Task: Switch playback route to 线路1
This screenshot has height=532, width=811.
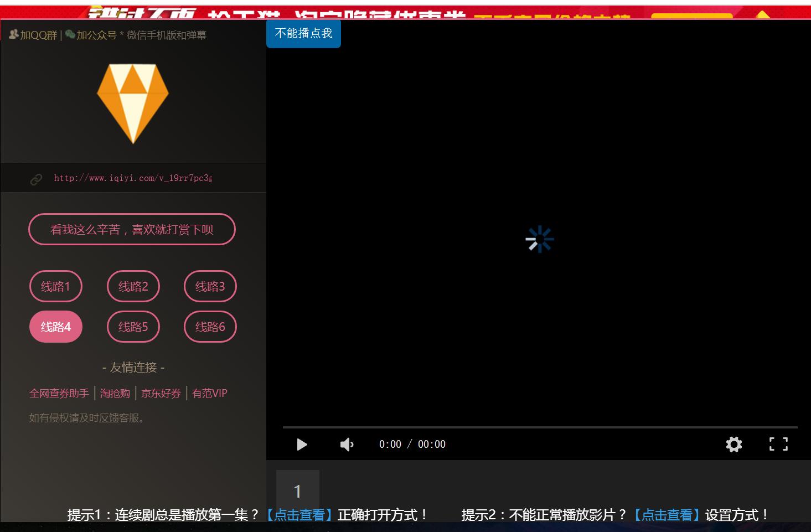Action: pyautogui.click(x=55, y=286)
